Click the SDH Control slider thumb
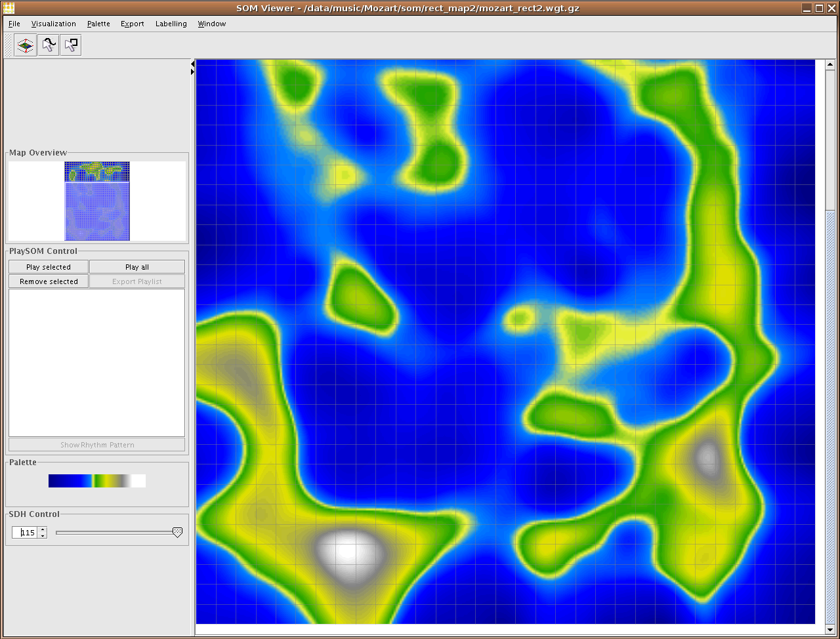The image size is (840, 639). click(177, 533)
